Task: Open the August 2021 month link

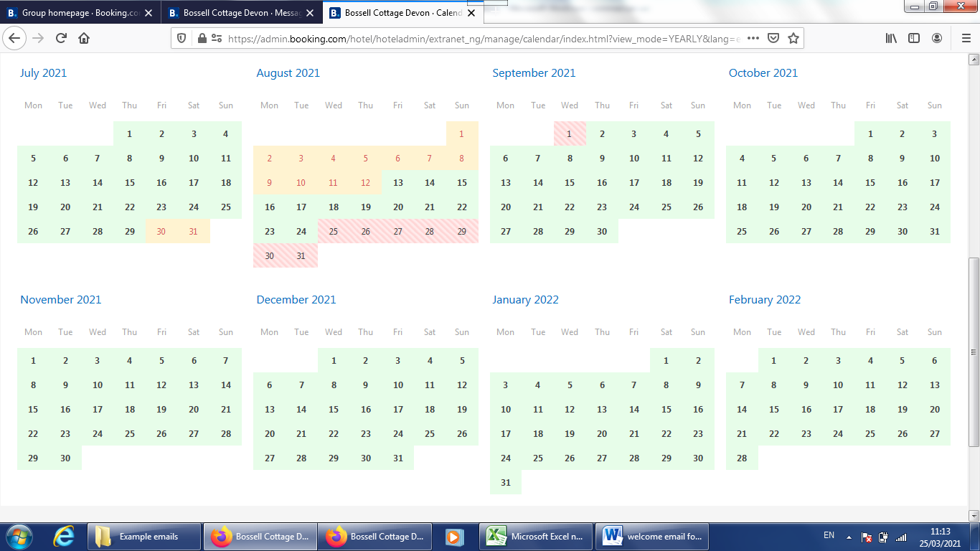Action: tap(288, 73)
